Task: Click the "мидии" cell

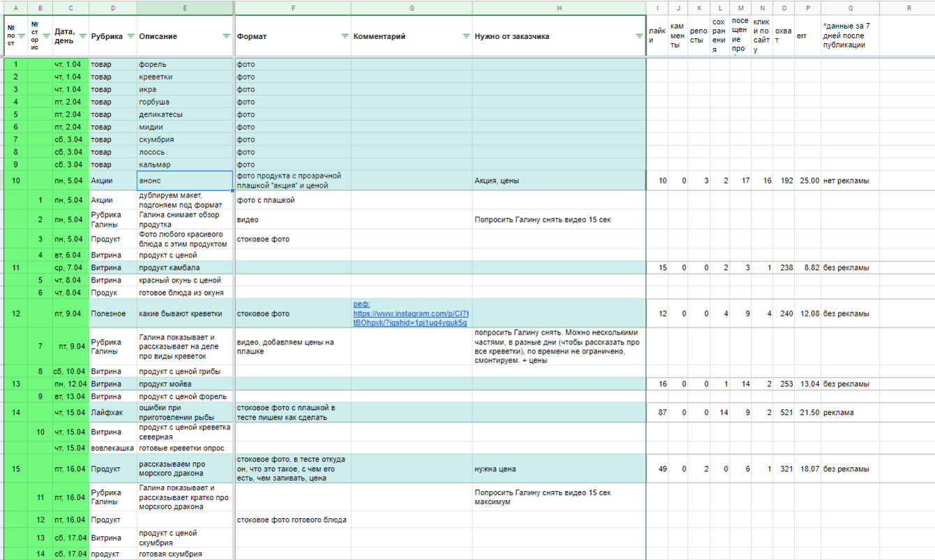Action: point(185,127)
